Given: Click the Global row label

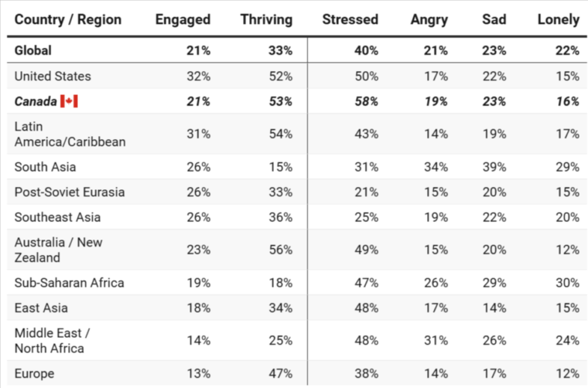Looking at the screenshot, I should (33, 51).
